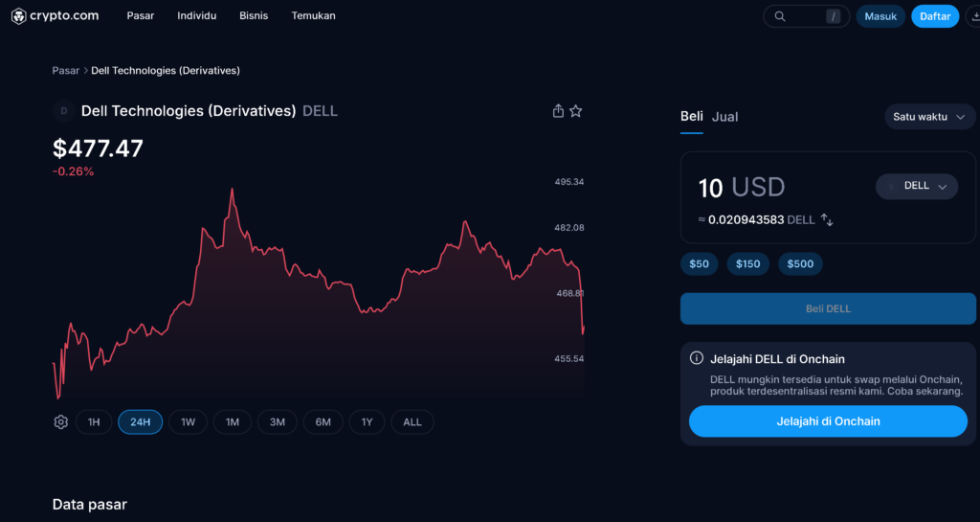The height and width of the screenshot is (522, 980).
Task: Select the ALL chart timeframe
Action: [x=412, y=422]
